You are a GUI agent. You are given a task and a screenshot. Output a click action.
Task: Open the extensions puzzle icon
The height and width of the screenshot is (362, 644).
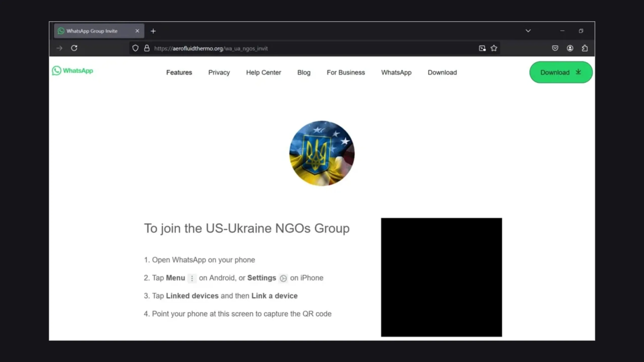coord(585,48)
